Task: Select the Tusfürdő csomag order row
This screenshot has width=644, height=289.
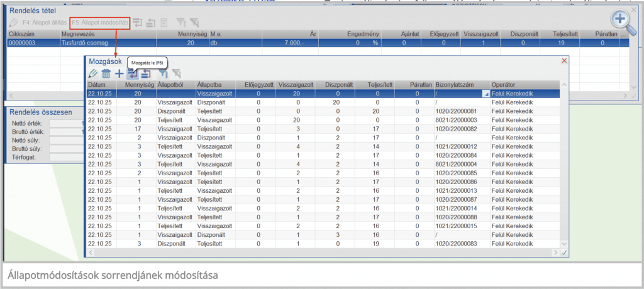Action: point(317,43)
